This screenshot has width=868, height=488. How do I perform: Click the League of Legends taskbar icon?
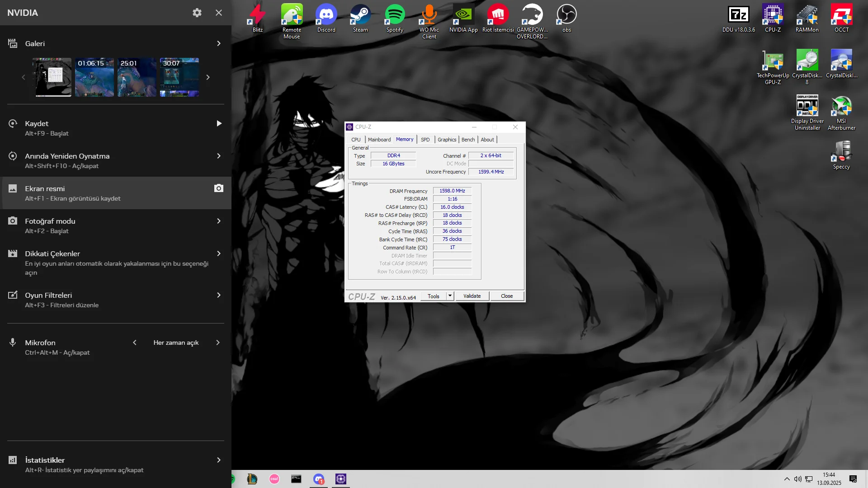[x=252, y=479]
